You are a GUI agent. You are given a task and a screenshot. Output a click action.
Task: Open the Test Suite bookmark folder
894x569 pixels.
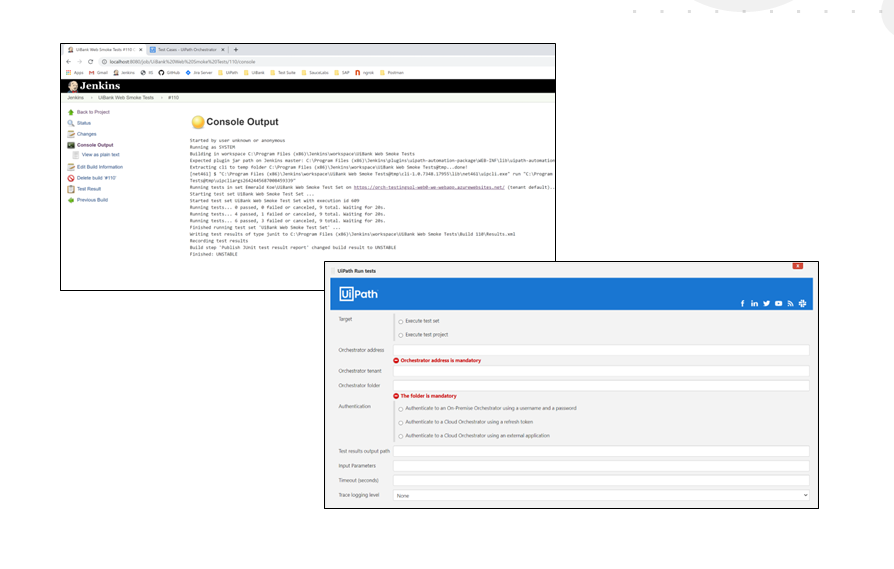click(283, 72)
